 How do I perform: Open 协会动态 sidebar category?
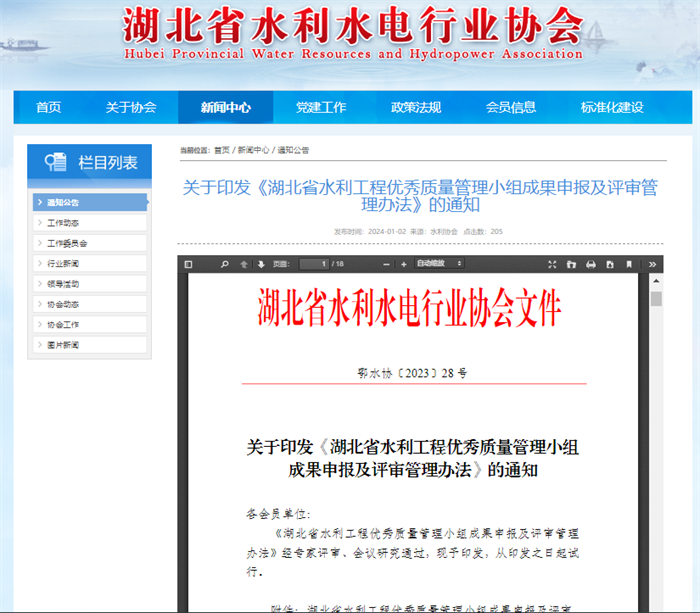click(x=90, y=304)
